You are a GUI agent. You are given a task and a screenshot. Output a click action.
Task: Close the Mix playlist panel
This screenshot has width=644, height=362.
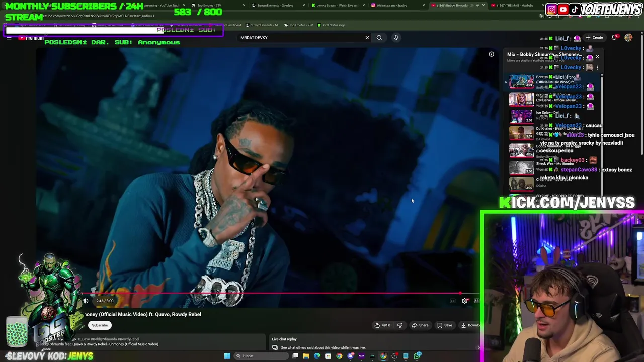(x=597, y=57)
